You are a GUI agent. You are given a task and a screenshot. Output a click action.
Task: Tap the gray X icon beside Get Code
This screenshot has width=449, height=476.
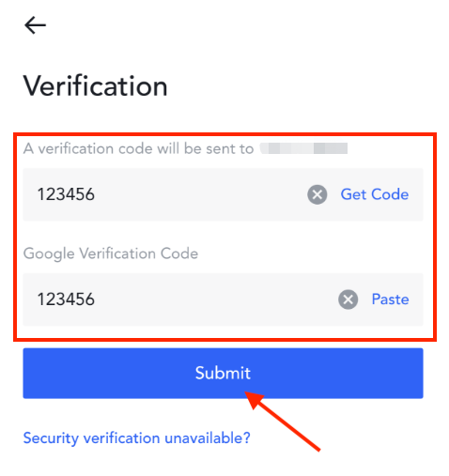(317, 194)
